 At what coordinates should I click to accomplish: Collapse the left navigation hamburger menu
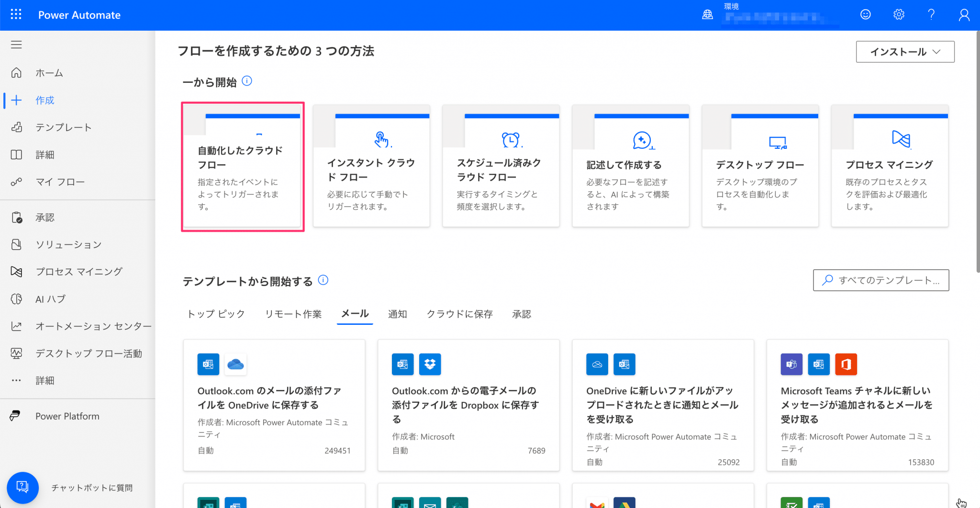tap(16, 44)
